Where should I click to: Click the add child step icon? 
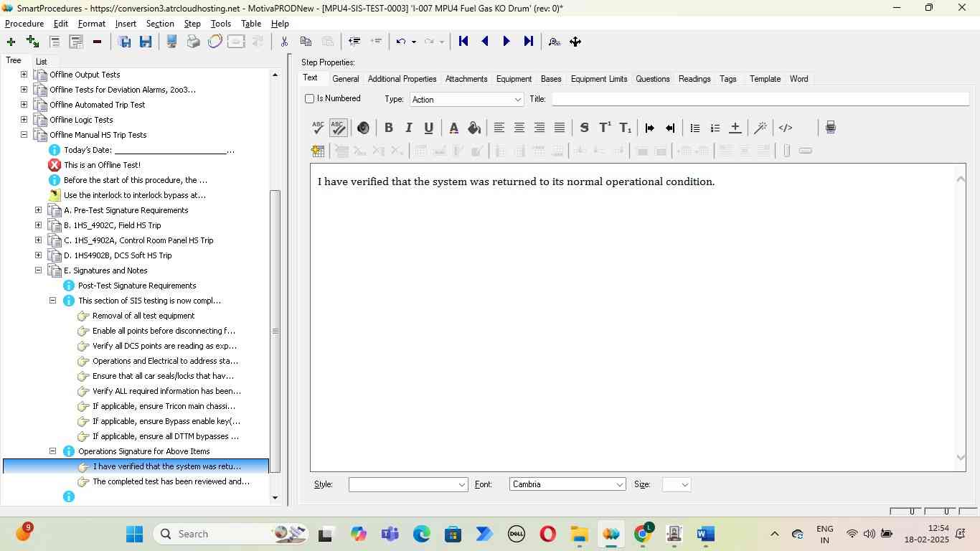(32, 42)
